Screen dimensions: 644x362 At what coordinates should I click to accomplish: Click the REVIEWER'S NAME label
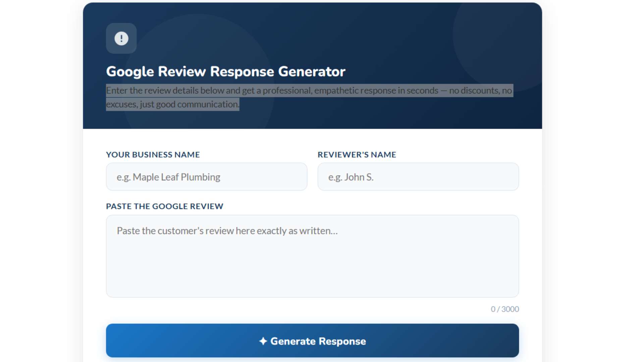(357, 155)
